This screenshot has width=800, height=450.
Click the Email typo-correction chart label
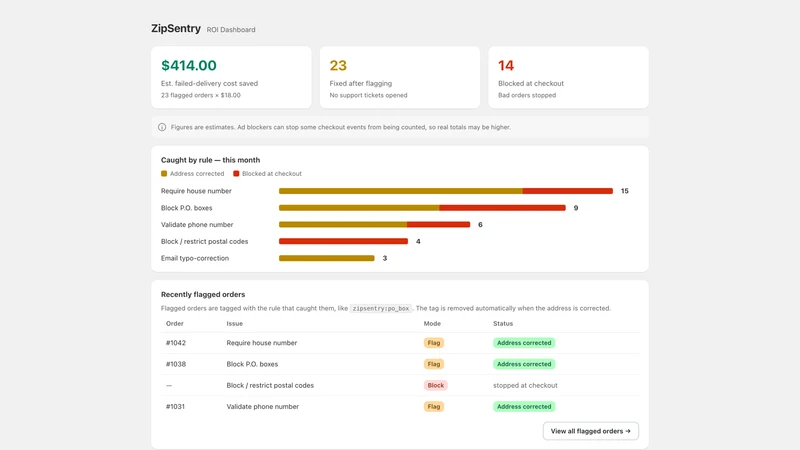(195, 258)
